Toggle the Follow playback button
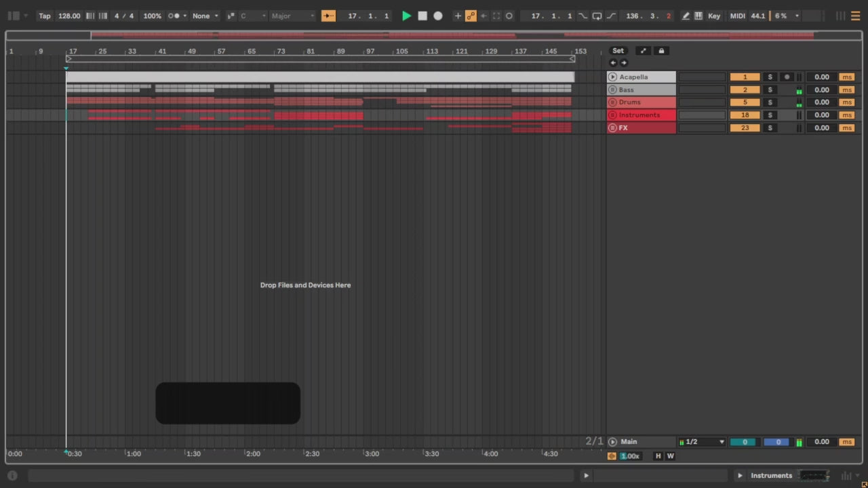868x488 pixels. [x=328, y=16]
